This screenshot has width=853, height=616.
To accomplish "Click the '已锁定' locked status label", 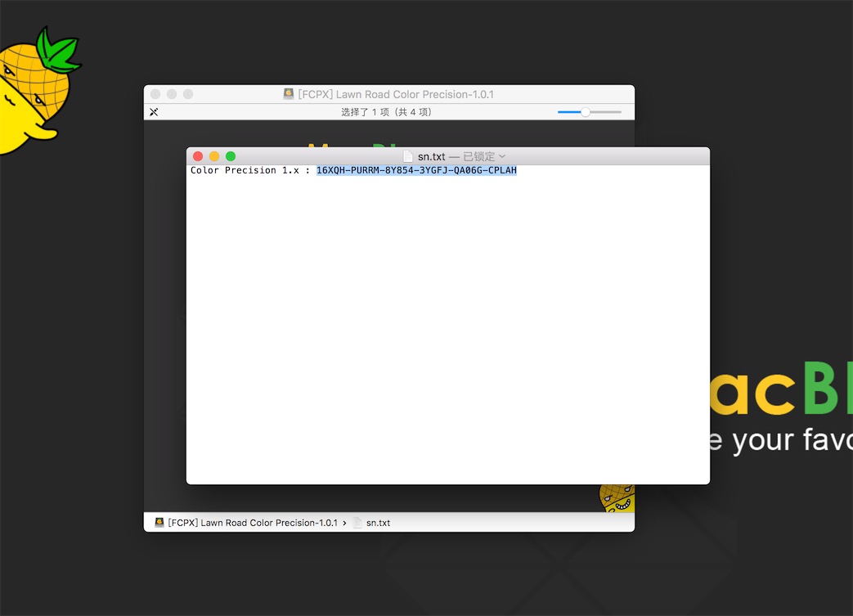I will 478,157.
